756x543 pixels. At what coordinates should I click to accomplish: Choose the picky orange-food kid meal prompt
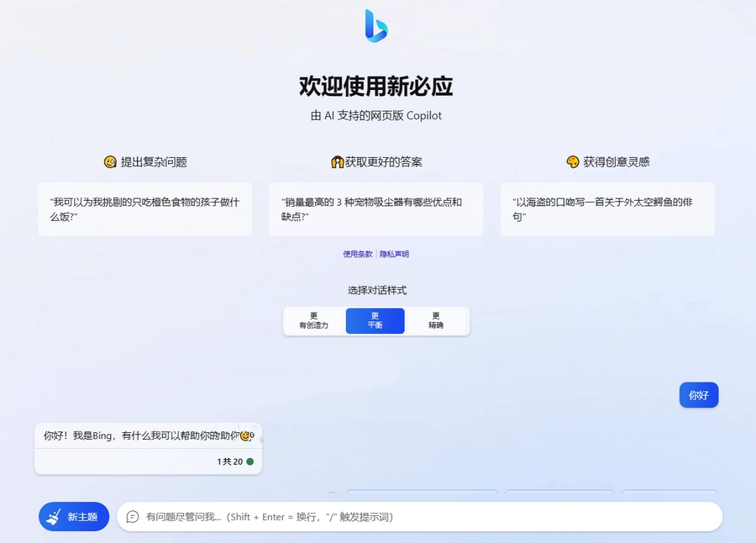(x=144, y=209)
